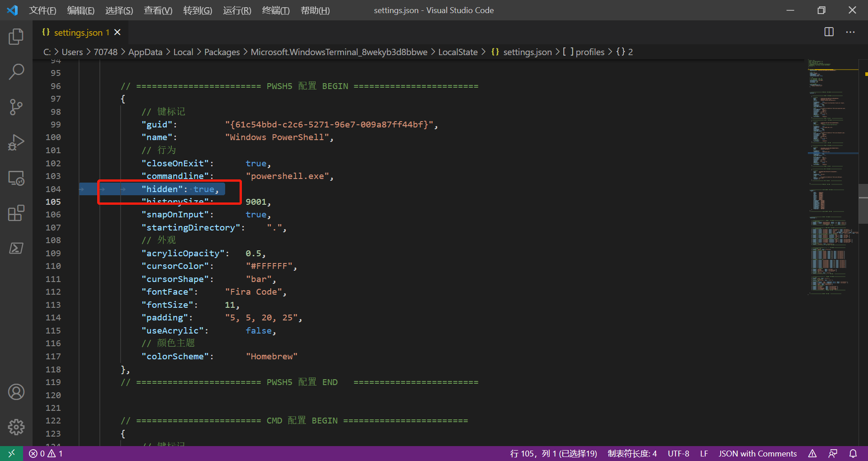Click the "padding" key on line 114
Viewport: 868px width, 461px height.
point(165,317)
